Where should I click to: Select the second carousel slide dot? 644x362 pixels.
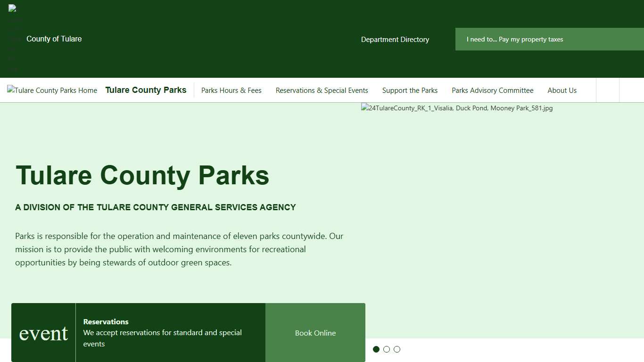[x=387, y=349]
